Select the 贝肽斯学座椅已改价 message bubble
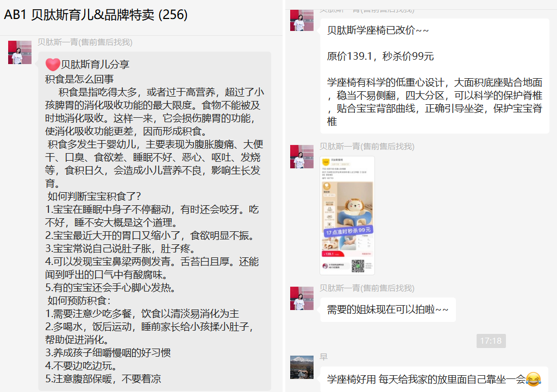The width and height of the screenshot is (557, 392). pyautogui.click(x=434, y=76)
